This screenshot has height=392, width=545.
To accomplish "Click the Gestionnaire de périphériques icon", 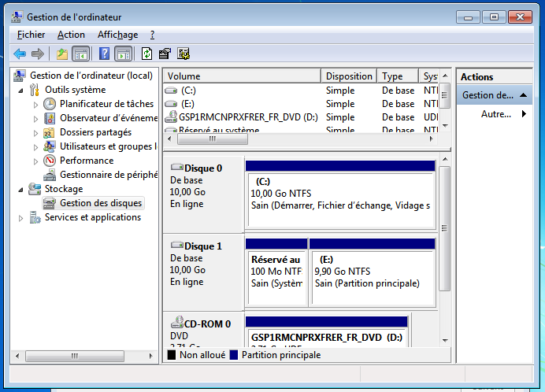I will [x=50, y=175].
